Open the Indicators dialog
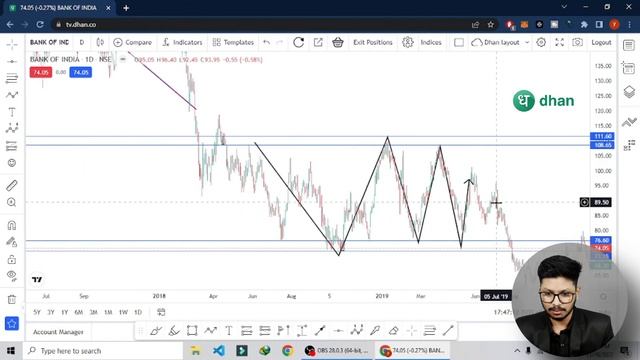The width and height of the screenshot is (640, 360). point(182,42)
